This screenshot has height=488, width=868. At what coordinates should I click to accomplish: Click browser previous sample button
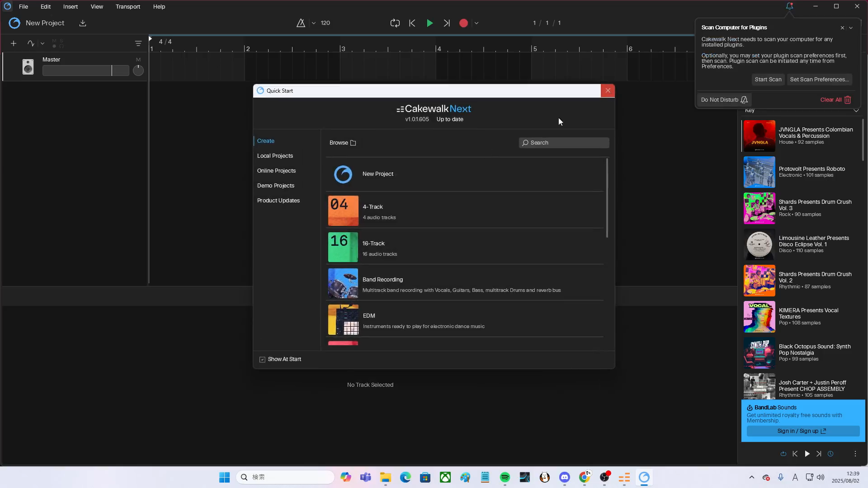coord(795,454)
